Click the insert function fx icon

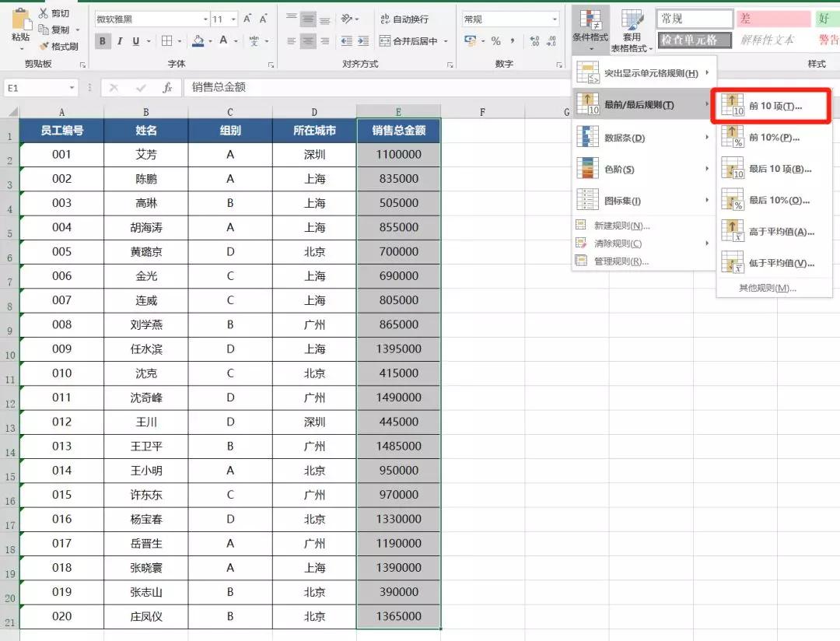tap(167, 88)
